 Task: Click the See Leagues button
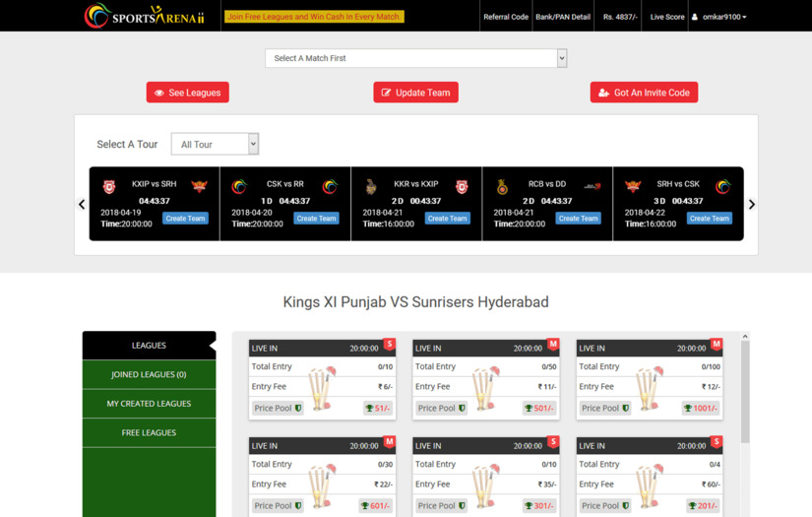(187, 93)
